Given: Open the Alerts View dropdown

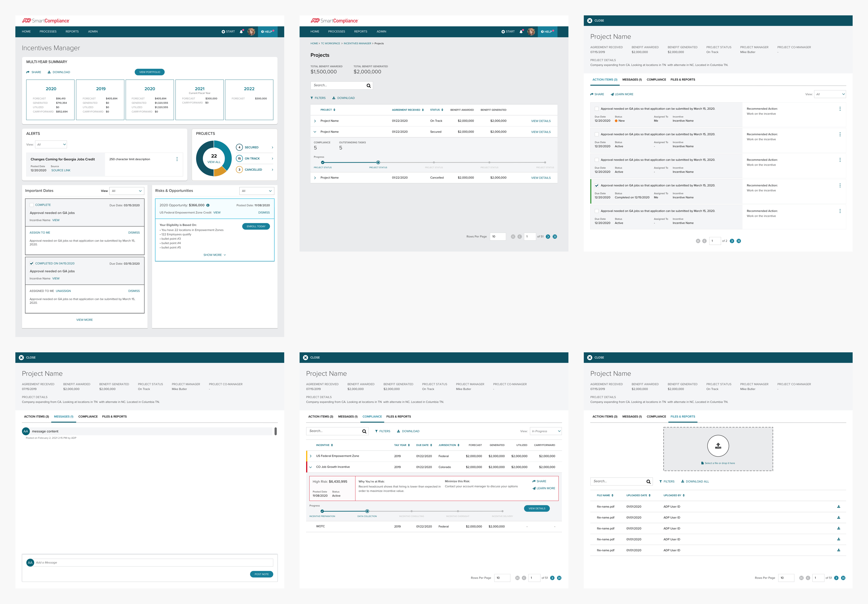Looking at the screenshot, I should pos(51,144).
